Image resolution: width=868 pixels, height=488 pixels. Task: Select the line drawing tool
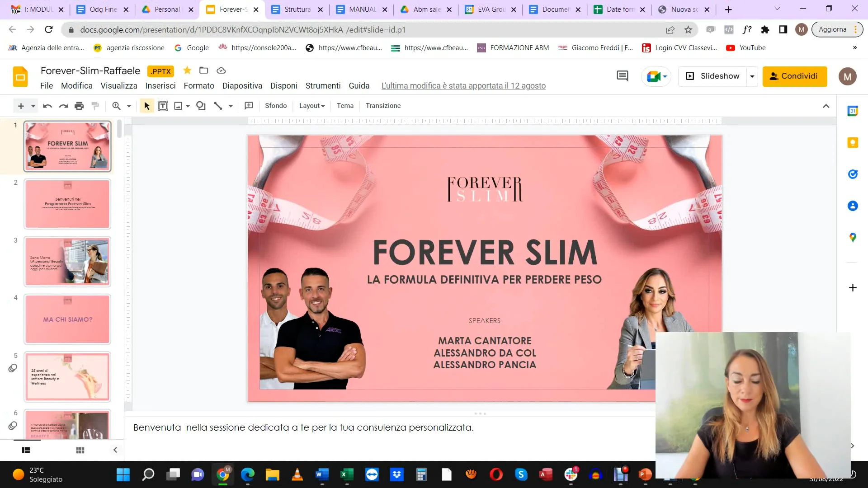[218, 105]
